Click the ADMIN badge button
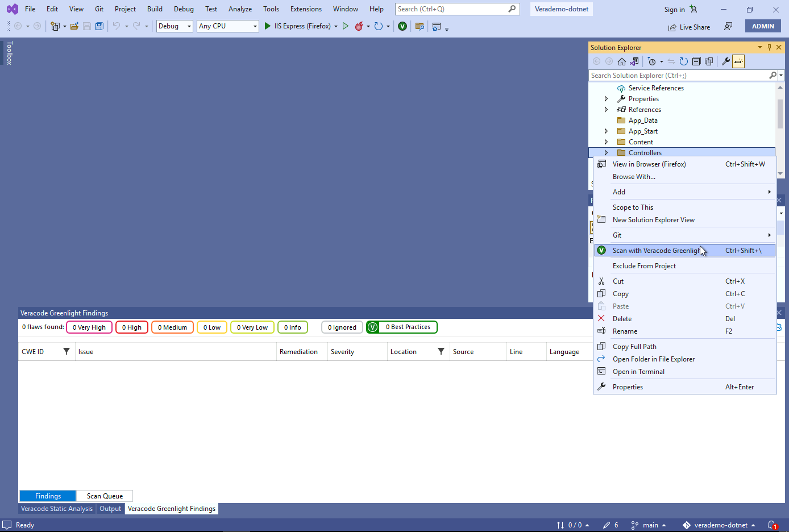This screenshot has width=789, height=532. pyautogui.click(x=763, y=26)
